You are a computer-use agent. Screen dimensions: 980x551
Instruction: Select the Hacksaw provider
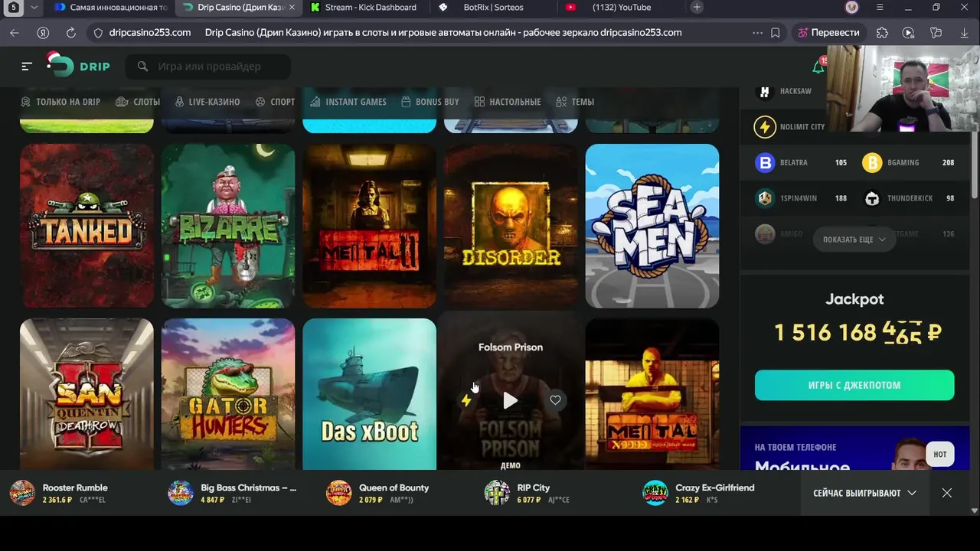[x=786, y=91]
